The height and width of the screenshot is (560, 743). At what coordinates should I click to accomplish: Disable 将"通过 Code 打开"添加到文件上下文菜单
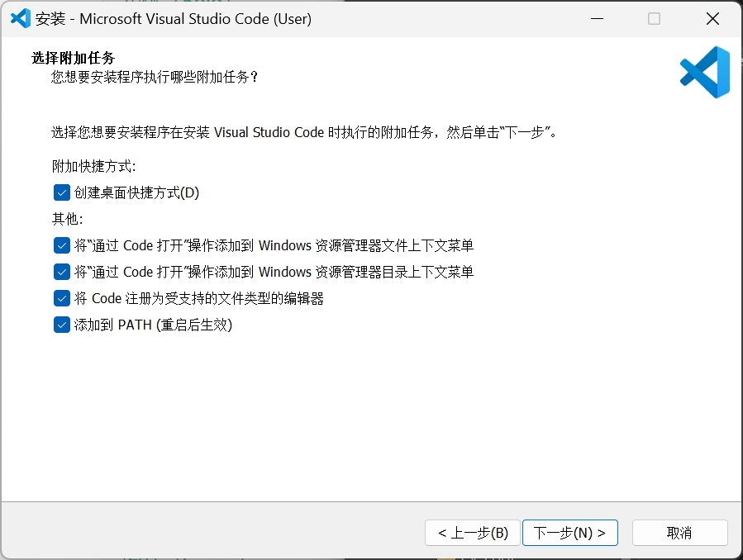click(x=61, y=244)
